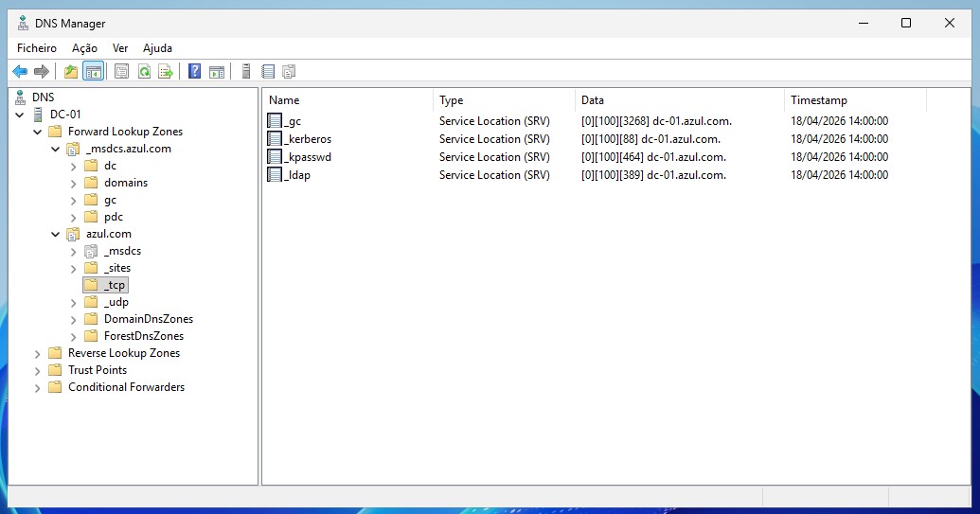
Task: Toggle Show/Hide Action Pane toolbar icon
Action: point(217,72)
